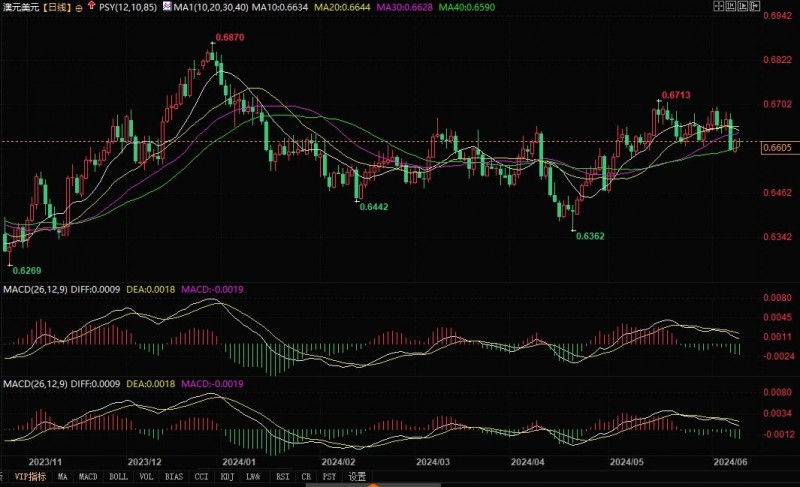Viewport: 800px width, 487px height.
Task: Select the LW& indicator tab
Action: pos(253,477)
